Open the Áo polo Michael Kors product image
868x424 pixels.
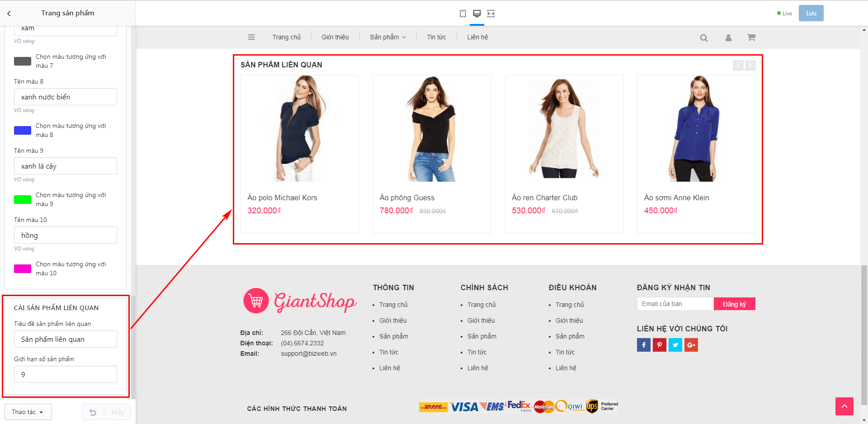(300, 129)
